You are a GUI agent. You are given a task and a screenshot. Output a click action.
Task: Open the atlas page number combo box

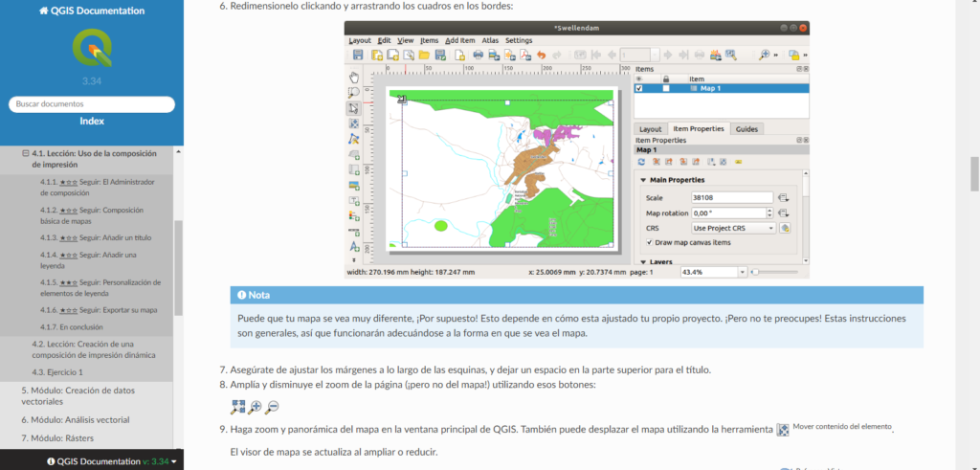(640, 55)
